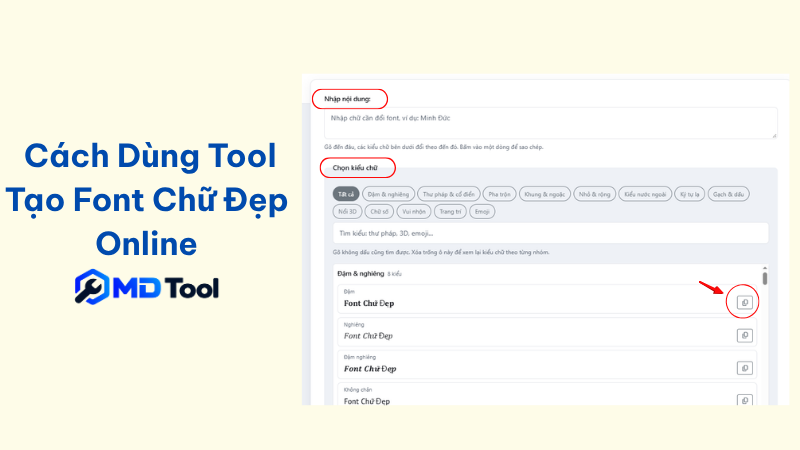
Task: Show the Emoji style chip
Action: (x=482, y=211)
